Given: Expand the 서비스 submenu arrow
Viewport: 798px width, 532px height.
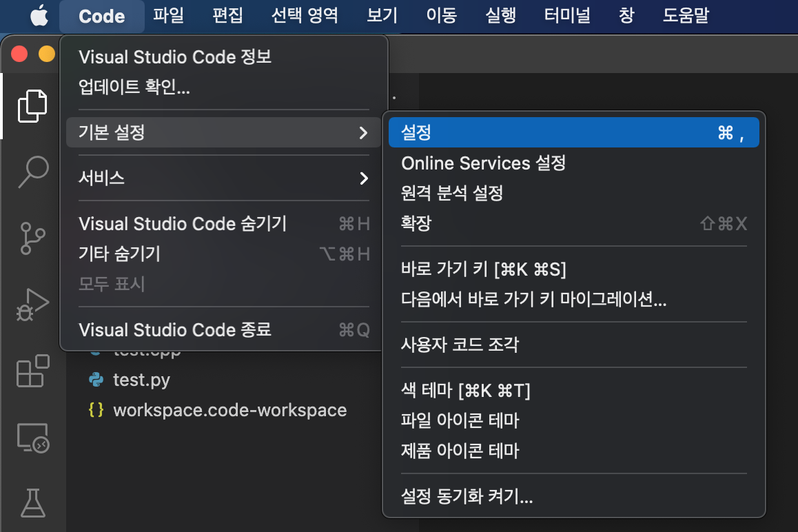Looking at the screenshot, I should click(363, 178).
